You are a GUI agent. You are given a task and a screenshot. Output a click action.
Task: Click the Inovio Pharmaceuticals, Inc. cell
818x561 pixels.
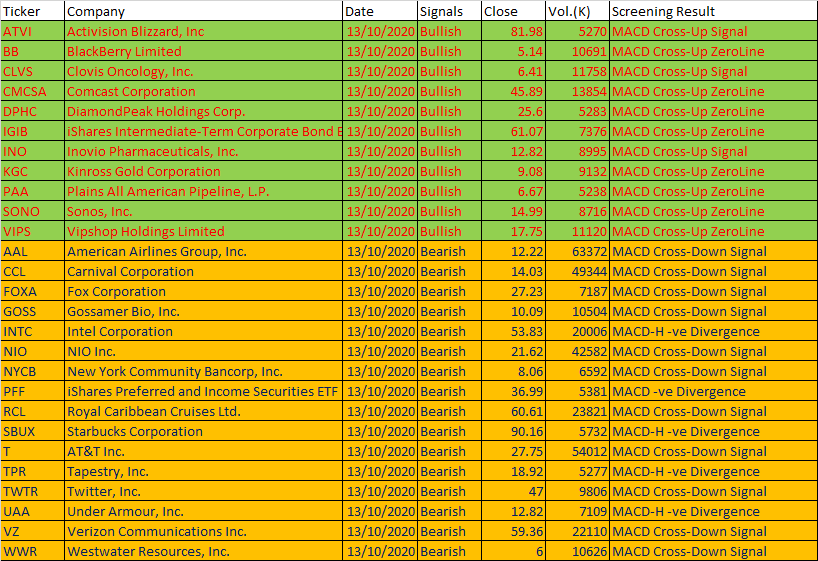tap(203, 151)
